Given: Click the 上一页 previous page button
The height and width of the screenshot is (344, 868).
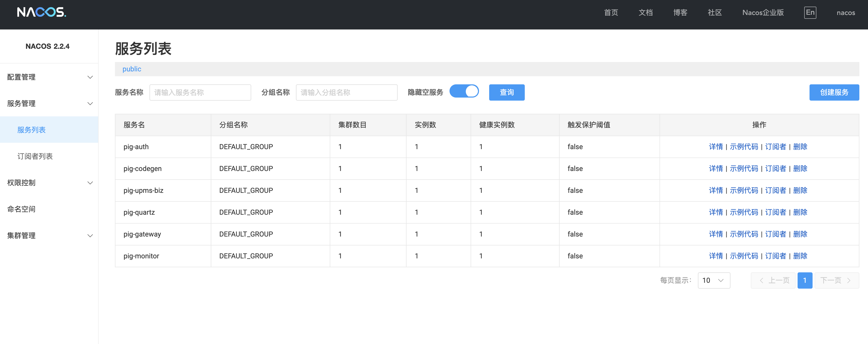Looking at the screenshot, I should click(773, 280).
